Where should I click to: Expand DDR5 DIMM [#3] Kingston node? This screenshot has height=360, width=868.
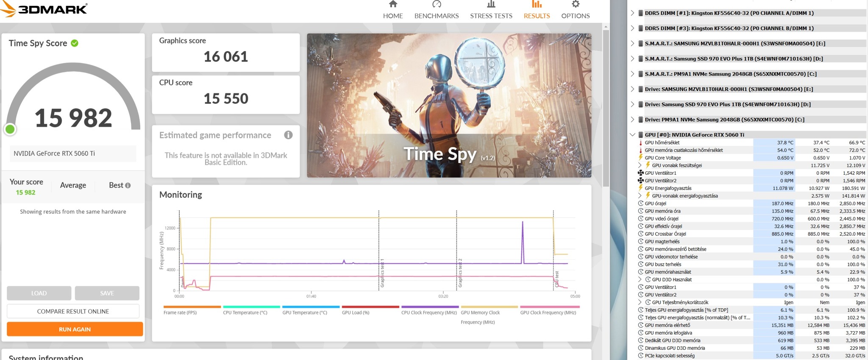click(x=632, y=28)
